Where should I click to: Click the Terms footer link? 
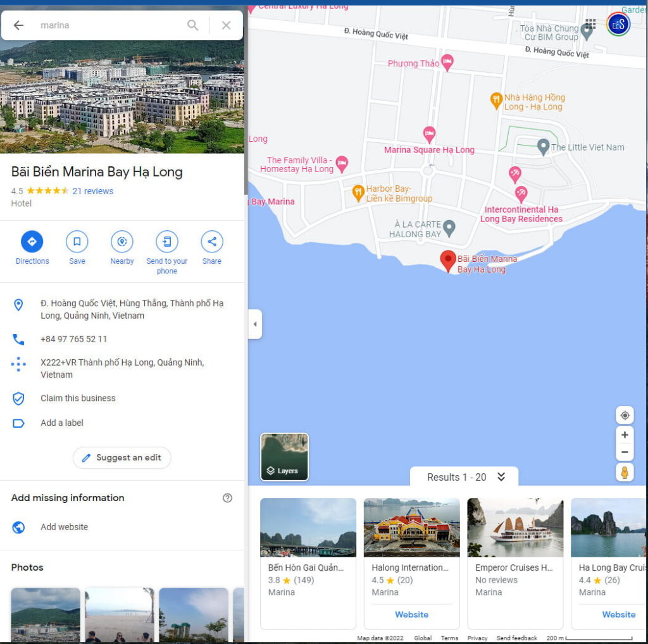(449, 638)
